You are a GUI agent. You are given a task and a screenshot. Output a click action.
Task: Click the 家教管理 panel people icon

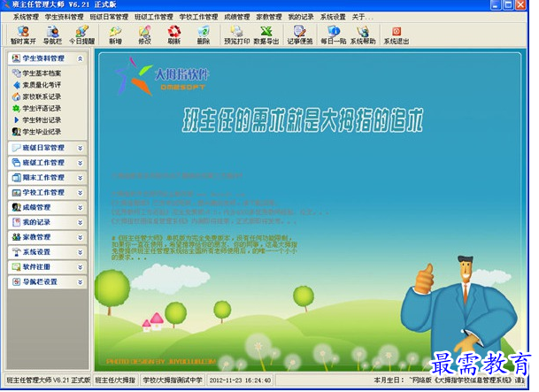[16, 237]
